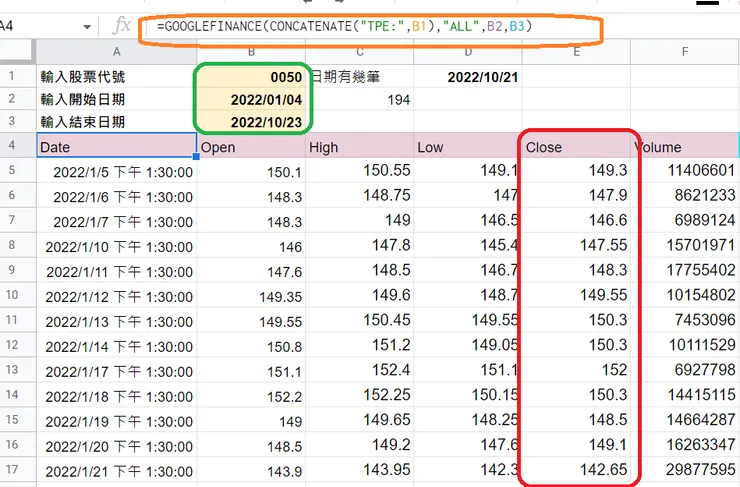Click label cell 輸入結束日期
Image resolution: width=740 pixels, height=487 pixels.
(x=117, y=122)
